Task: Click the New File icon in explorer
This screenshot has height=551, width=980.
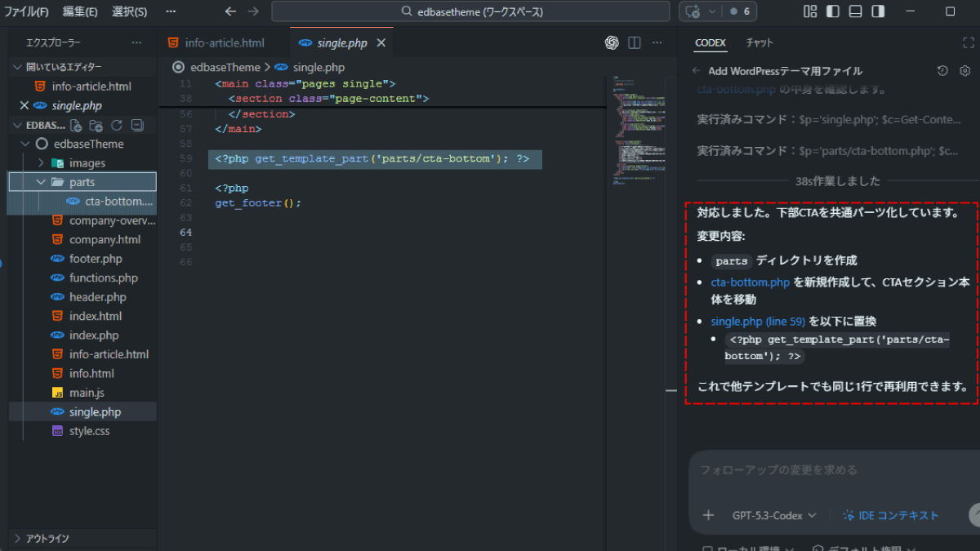Action: coord(76,125)
